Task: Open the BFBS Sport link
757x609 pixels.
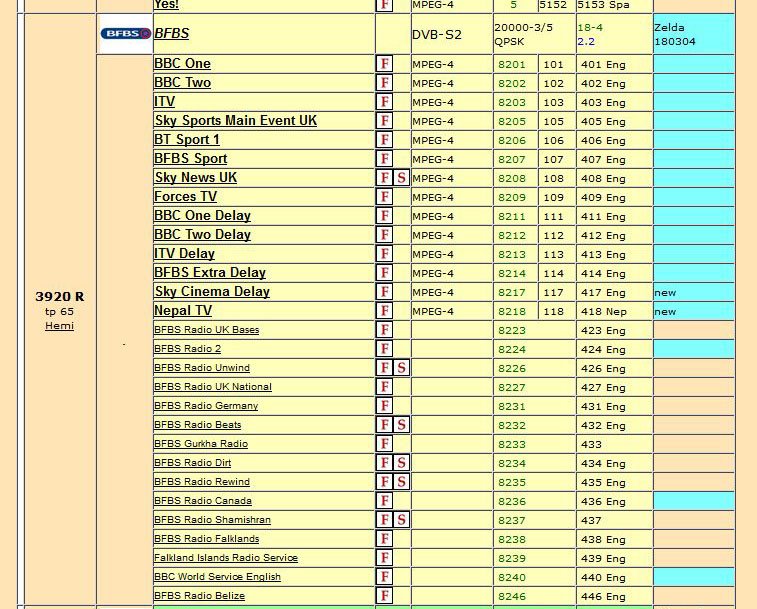Action: pyautogui.click(x=191, y=159)
